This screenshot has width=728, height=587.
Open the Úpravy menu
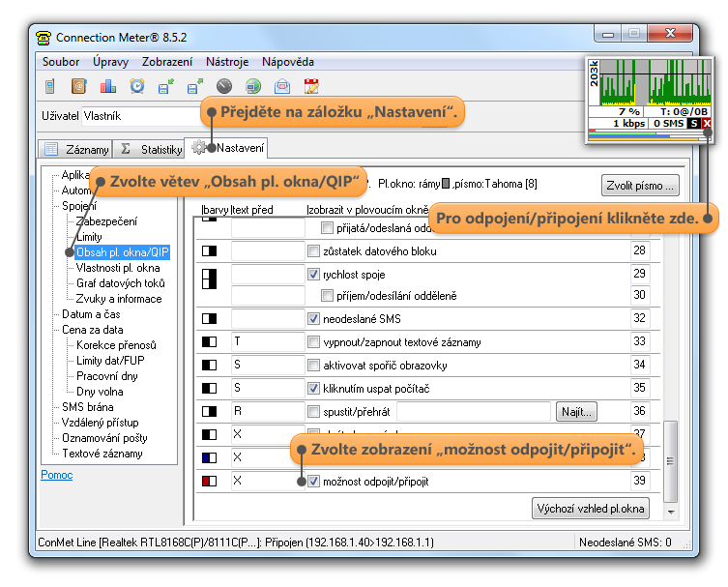(x=110, y=62)
